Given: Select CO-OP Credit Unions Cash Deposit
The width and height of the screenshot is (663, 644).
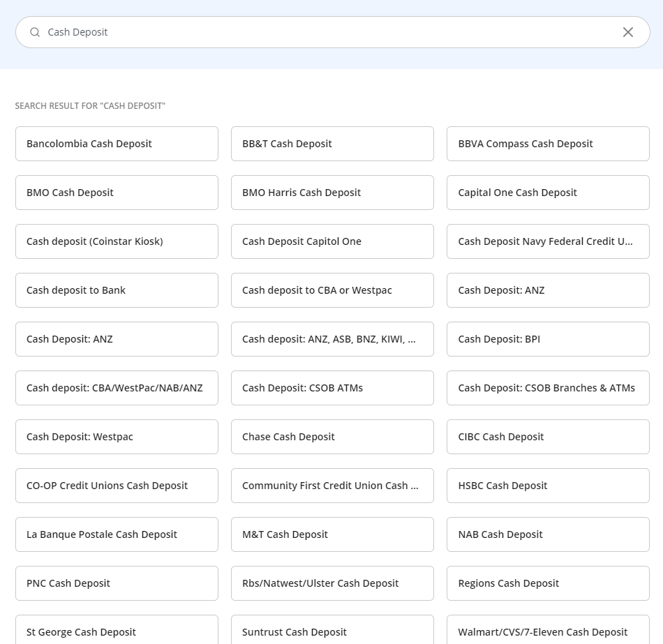Looking at the screenshot, I should click(x=117, y=486).
